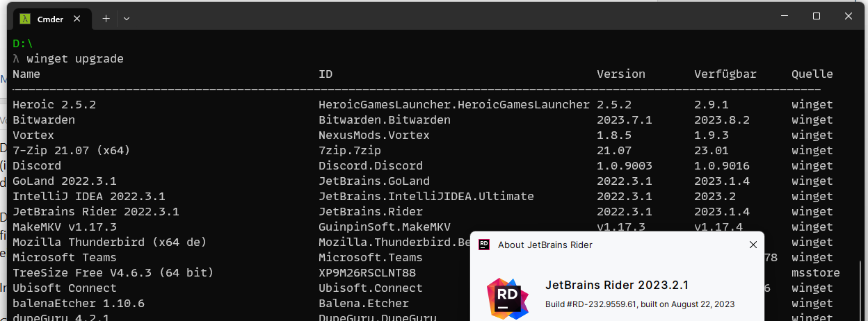Image resolution: width=868 pixels, height=321 pixels.
Task: Click 'Microsoft Teams' in the Name column
Action: point(65,258)
